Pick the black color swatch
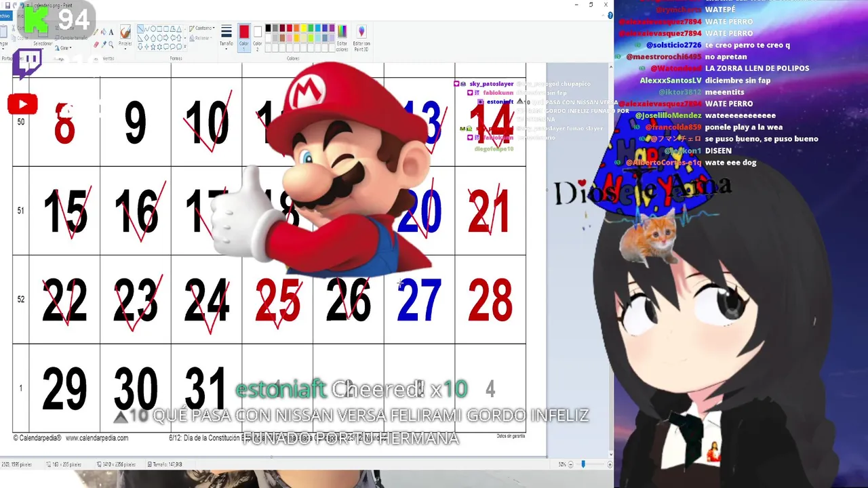Viewport: 868px width, 488px height. 268,28
